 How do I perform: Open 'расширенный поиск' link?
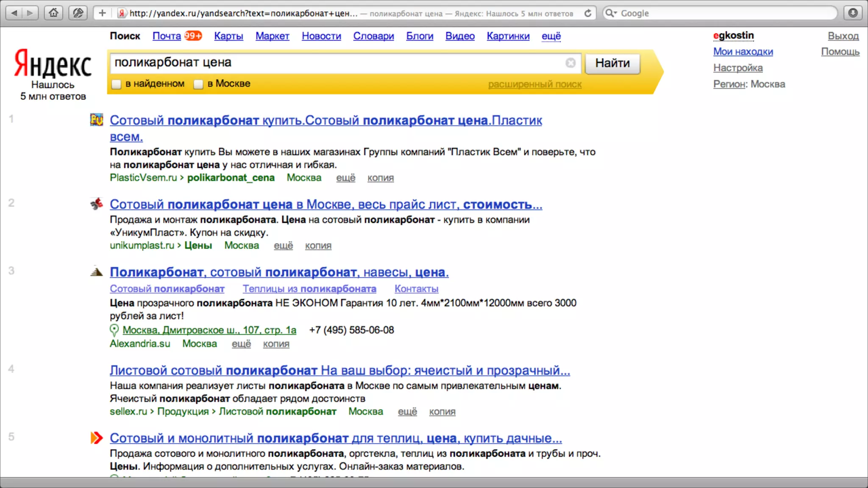pyautogui.click(x=534, y=84)
